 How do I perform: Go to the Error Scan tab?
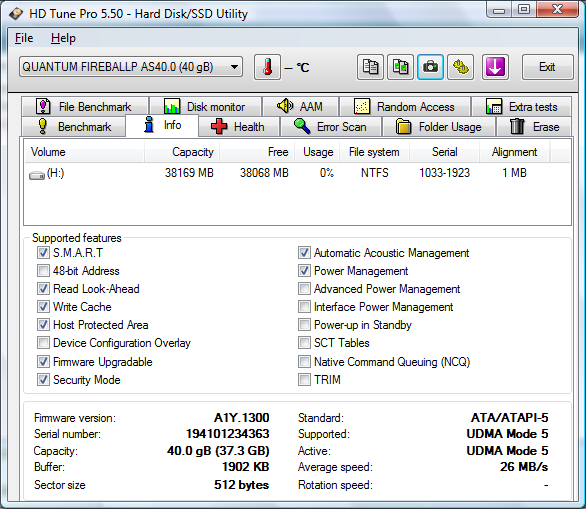(x=331, y=127)
